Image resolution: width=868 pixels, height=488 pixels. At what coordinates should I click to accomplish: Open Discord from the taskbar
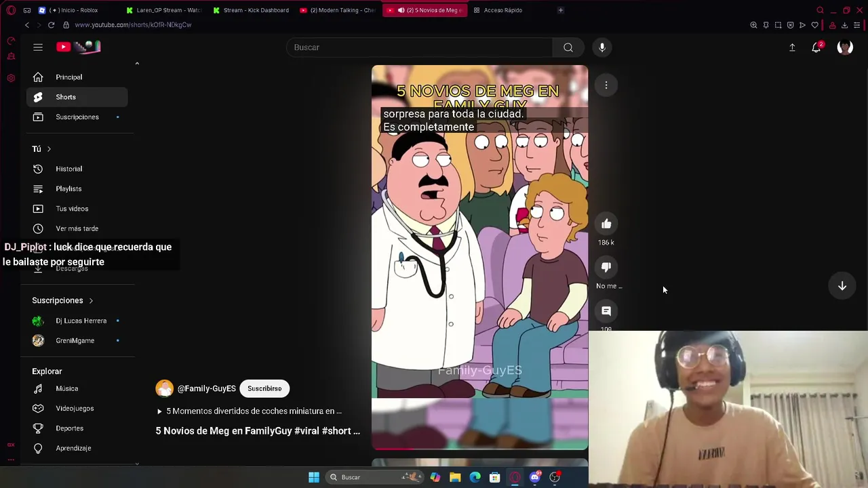point(535,477)
